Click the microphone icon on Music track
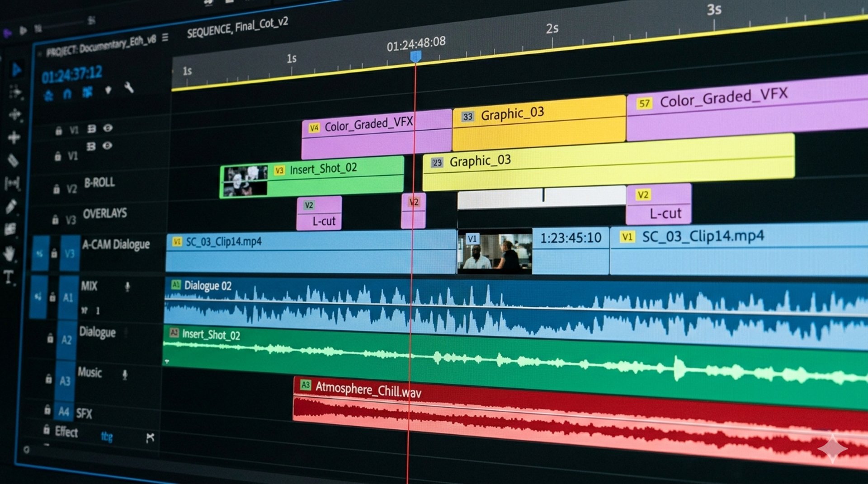The height and width of the screenshot is (484, 868). click(x=125, y=375)
